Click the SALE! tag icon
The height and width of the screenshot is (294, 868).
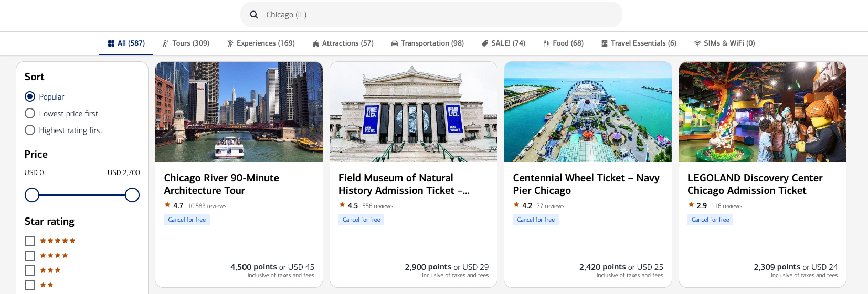485,43
